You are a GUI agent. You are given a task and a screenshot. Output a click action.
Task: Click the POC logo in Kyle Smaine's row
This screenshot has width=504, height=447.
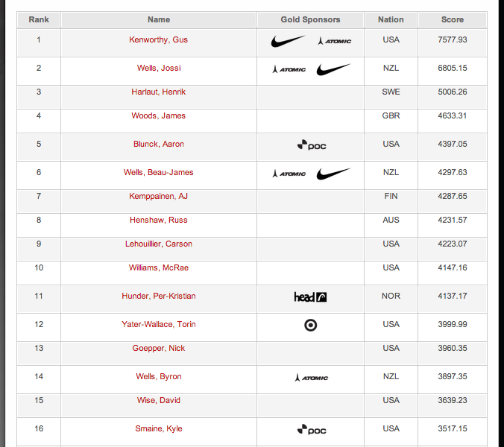[311, 430]
